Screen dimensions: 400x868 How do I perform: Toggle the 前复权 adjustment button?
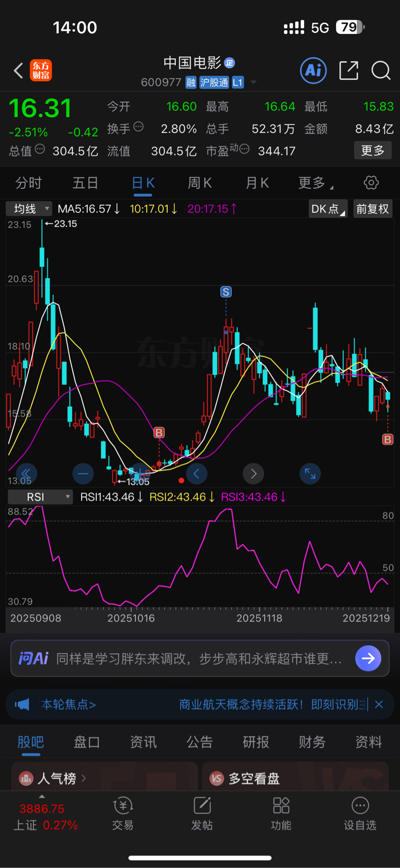pyautogui.click(x=373, y=209)
